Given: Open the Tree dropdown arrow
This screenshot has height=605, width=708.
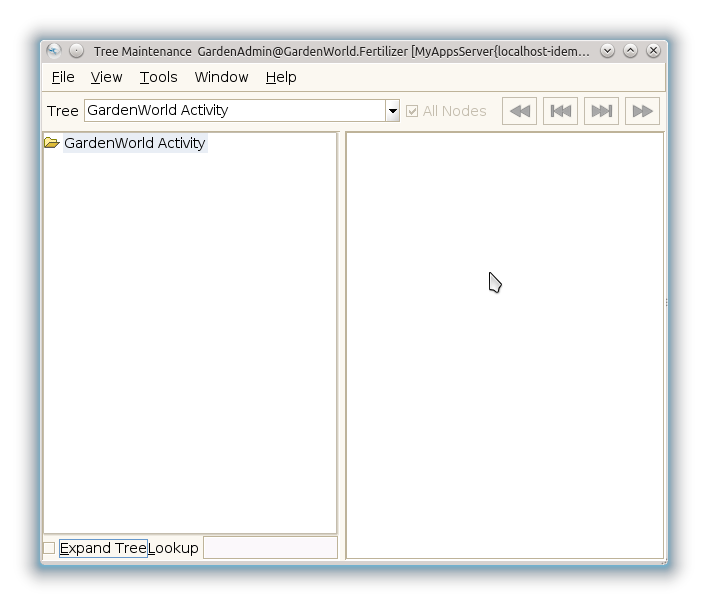Looking at the screenshot, I should [x=392, y=111].
